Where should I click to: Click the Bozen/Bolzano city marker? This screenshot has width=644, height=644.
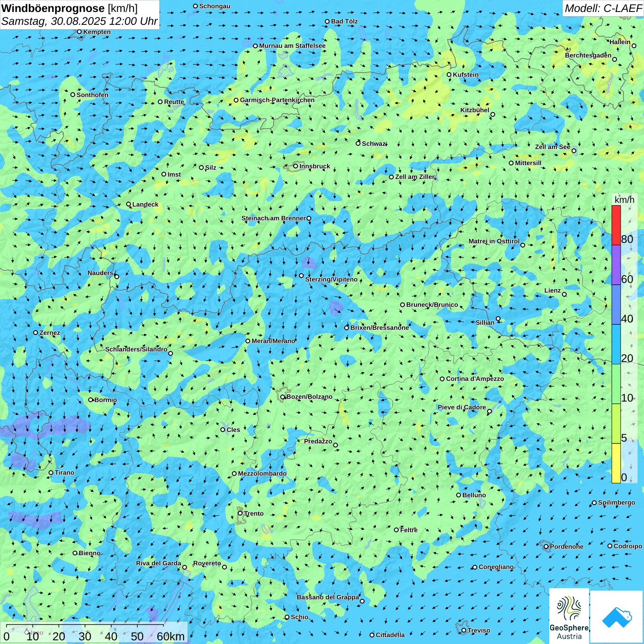click(x=283, y=397)
